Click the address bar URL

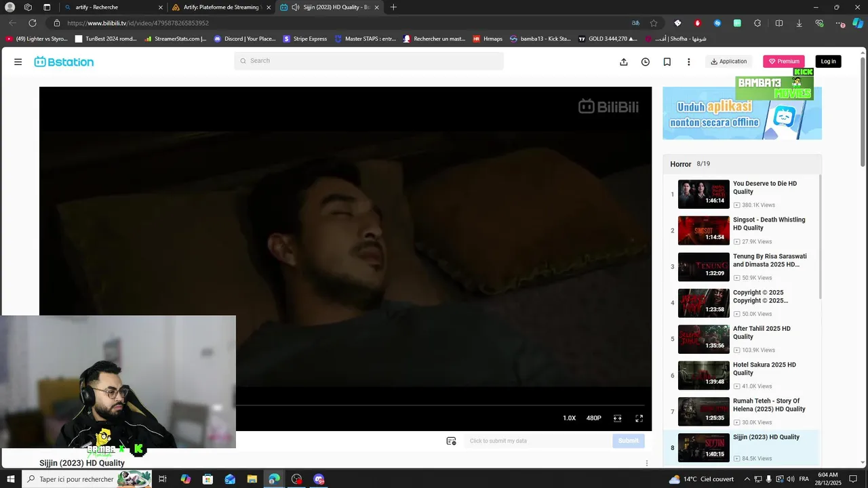[x=138, y=23]
